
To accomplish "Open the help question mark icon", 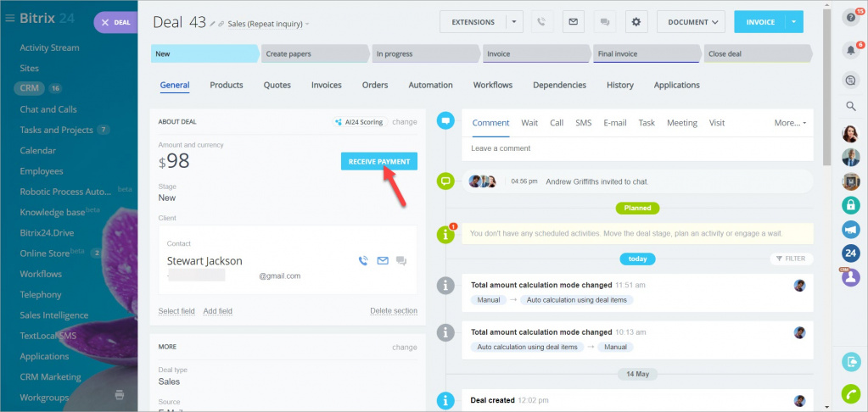I will click(851, 18).
